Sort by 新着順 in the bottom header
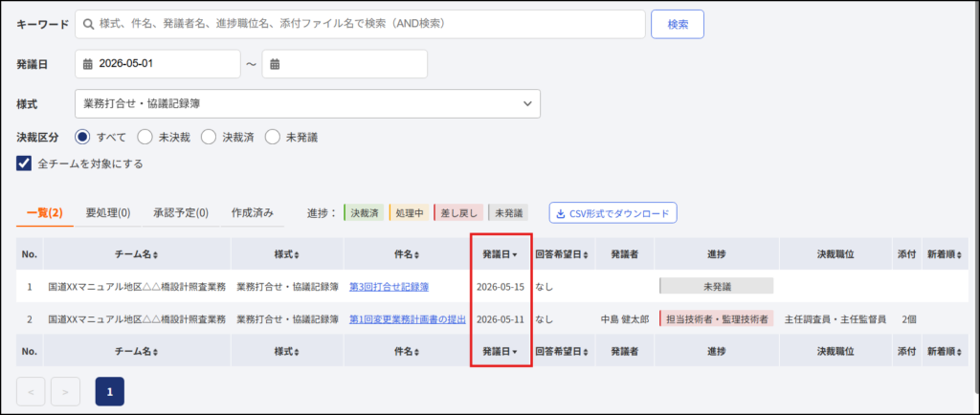980x415 pixels. click(945, 351)
